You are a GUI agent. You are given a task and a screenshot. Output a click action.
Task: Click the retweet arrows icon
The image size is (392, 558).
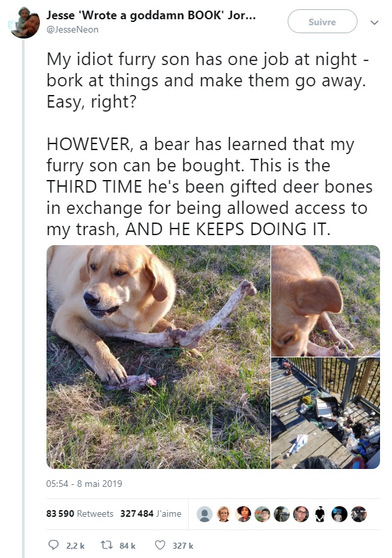click(x=106, y=545)
